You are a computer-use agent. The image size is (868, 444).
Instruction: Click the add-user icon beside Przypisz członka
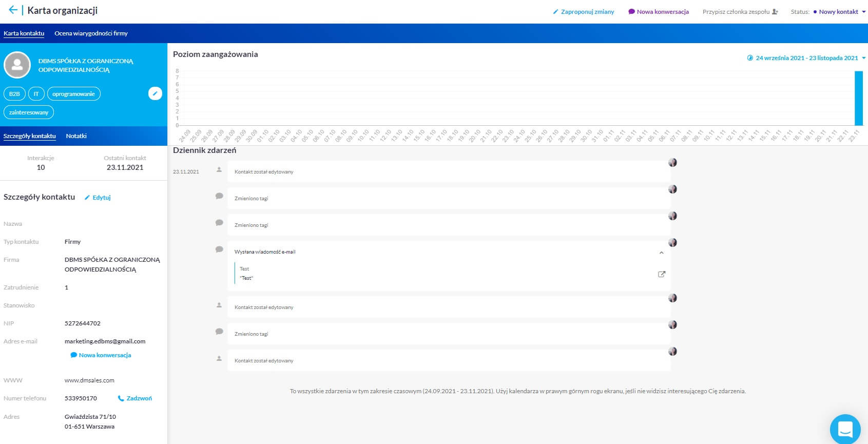point(775,12)
